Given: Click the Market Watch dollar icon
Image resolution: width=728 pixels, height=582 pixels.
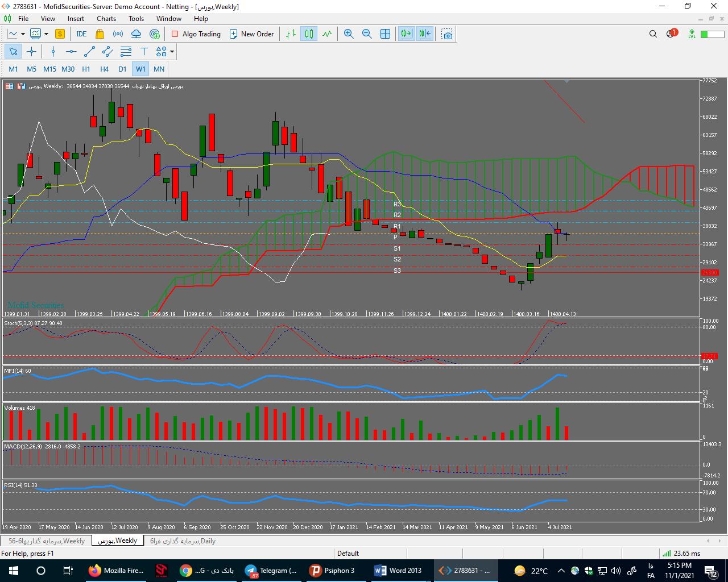Looking at the screenshot, I should click(x=60, y=34).
